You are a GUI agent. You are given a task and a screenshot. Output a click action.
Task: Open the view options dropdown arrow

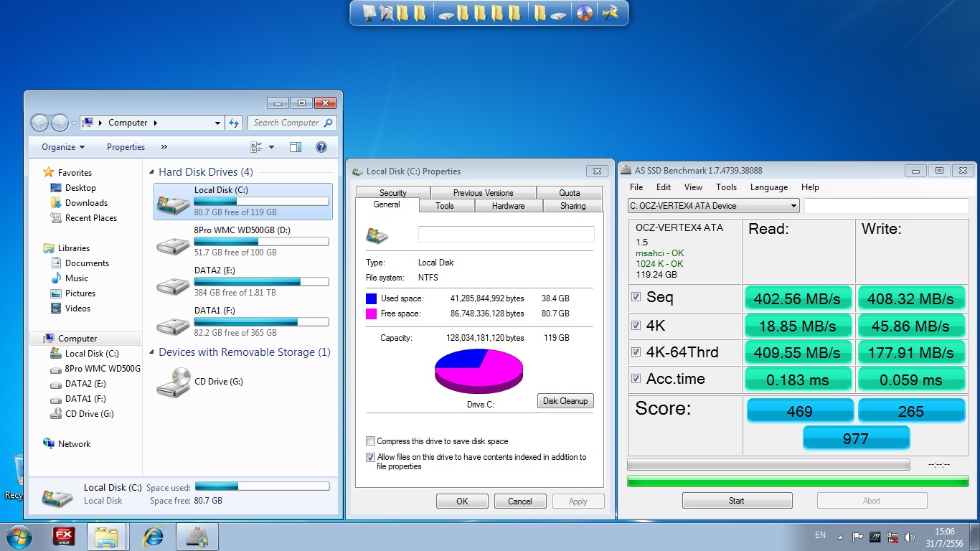(x=271, y=147)
